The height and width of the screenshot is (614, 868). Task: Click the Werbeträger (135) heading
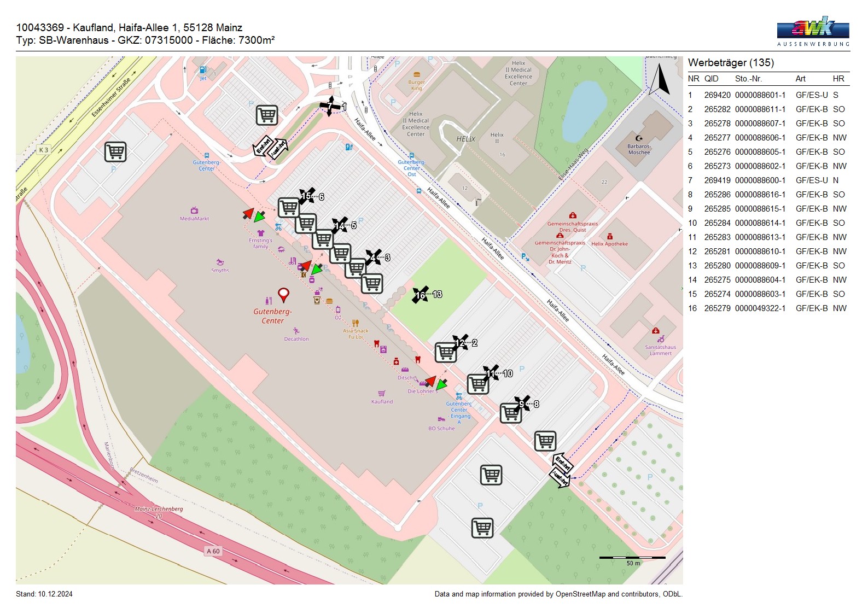tap(731, 62)
